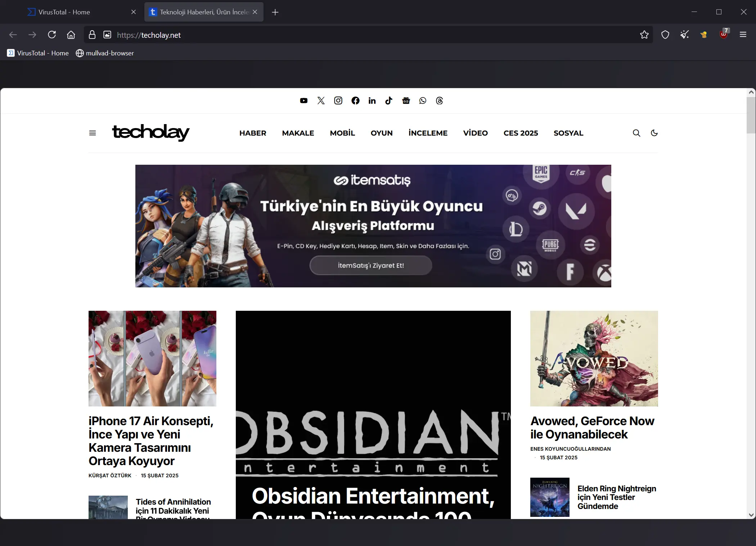This screenshot has width=756, height=546.
Task: Go to the browser home page
Action: click(x=71, y=35)
